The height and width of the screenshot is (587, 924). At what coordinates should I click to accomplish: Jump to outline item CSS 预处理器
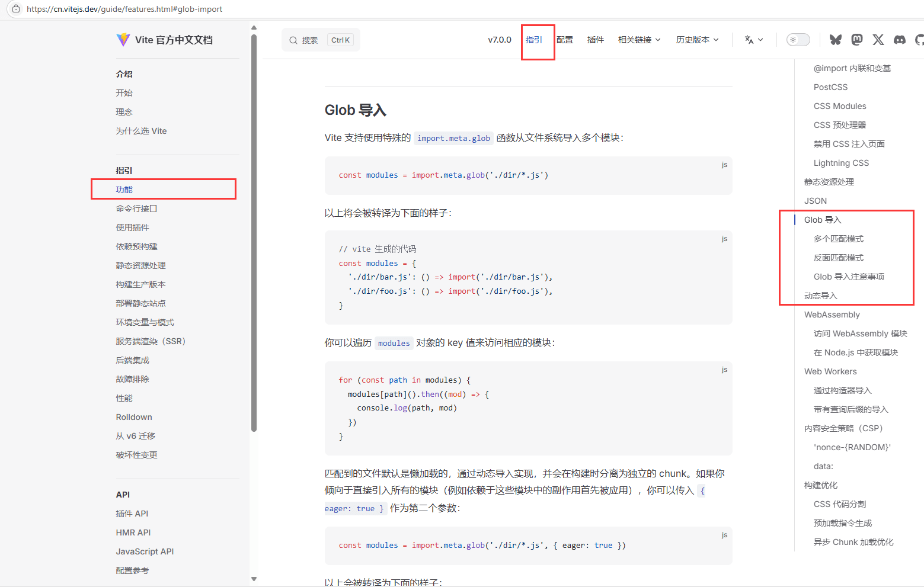pos(840,125)
